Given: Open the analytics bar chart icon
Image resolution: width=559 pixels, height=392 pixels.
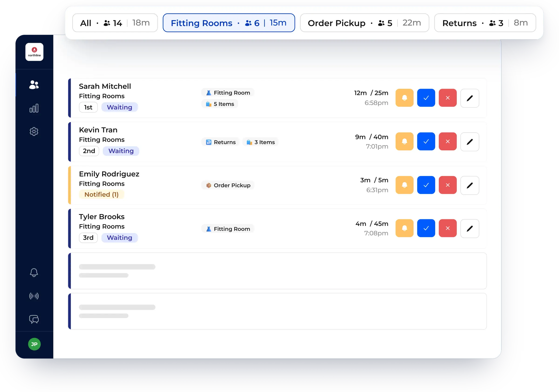Looking at the screenshot, I should 34,108.
